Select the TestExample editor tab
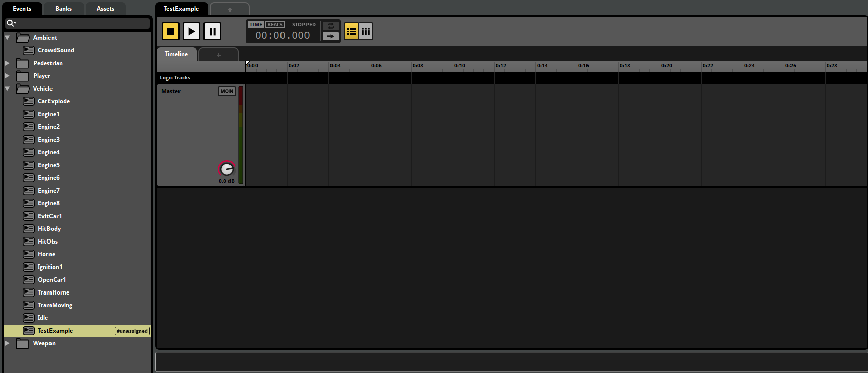The width and height of the screenshot is (868, 373). 181,9
